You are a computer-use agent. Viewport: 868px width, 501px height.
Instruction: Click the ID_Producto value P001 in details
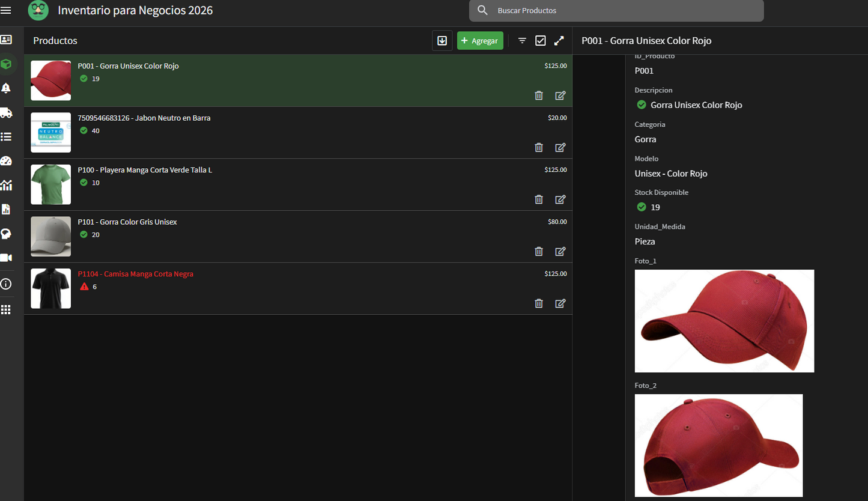coord(644,71)
